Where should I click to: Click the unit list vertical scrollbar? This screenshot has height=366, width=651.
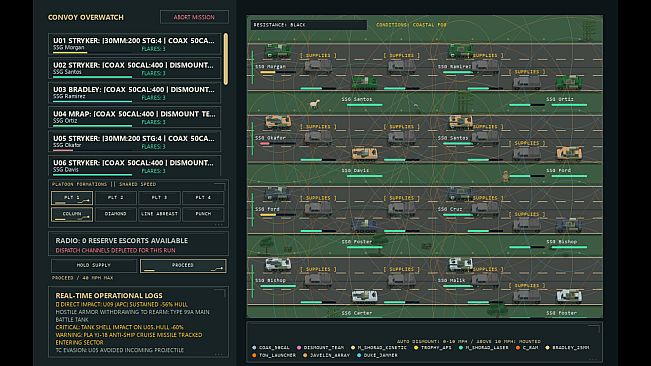(226, 59)
